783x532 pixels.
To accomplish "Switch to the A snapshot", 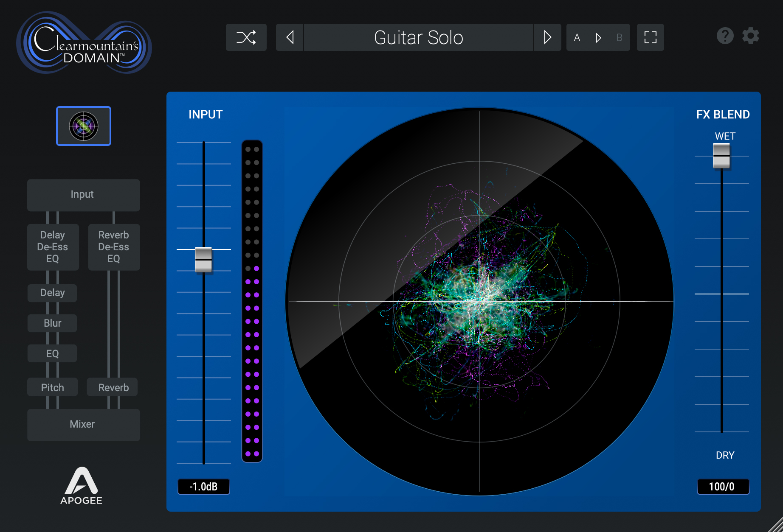I will (577, 37).
